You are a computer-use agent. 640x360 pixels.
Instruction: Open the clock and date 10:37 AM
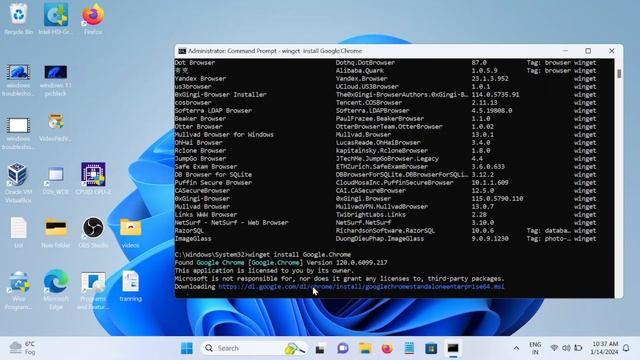coord(604,348)
